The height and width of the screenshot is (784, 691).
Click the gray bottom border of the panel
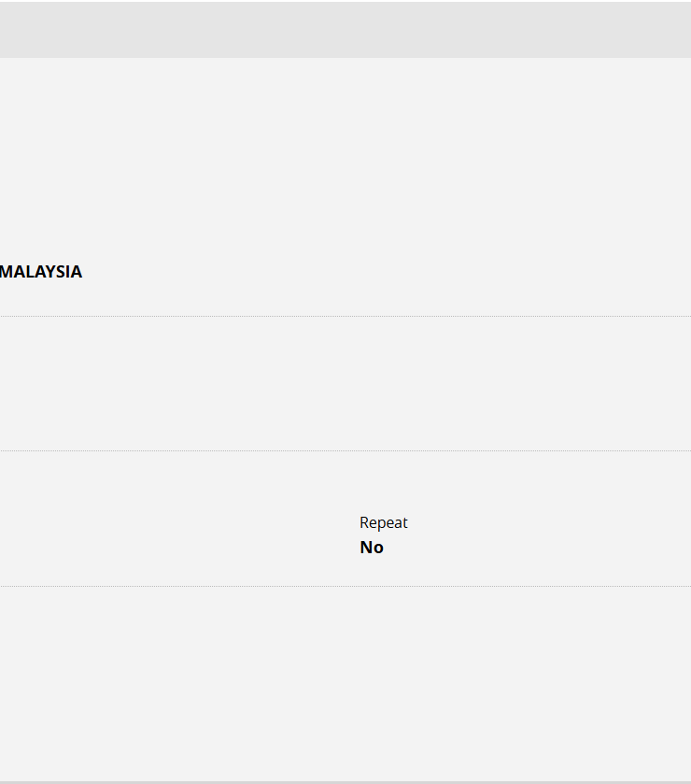tap(345, 781)
